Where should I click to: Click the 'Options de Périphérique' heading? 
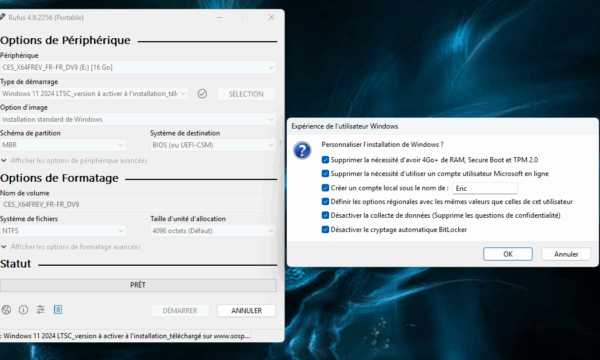click(x=65, y=40)
